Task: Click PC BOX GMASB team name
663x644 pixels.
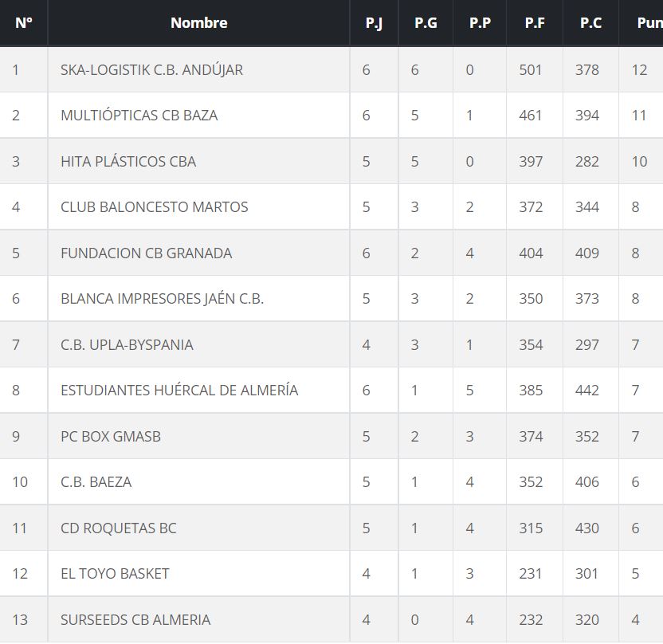Action: 111,436
